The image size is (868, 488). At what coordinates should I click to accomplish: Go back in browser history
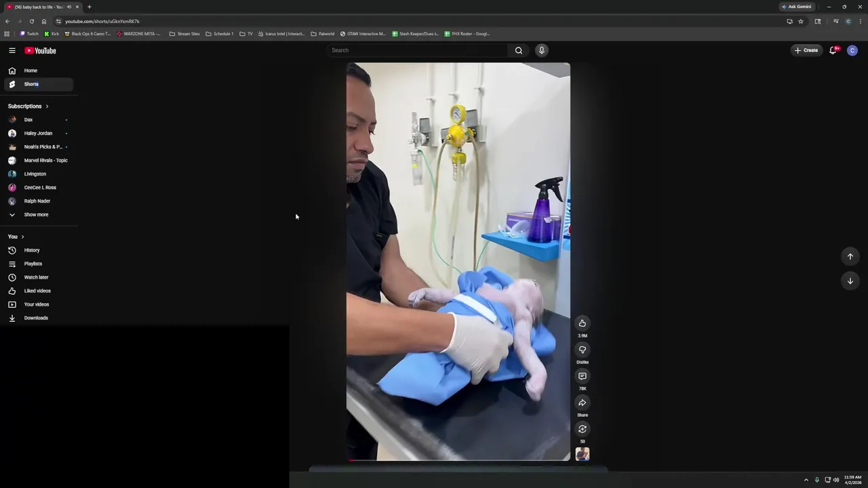click(x=7, y=21)
